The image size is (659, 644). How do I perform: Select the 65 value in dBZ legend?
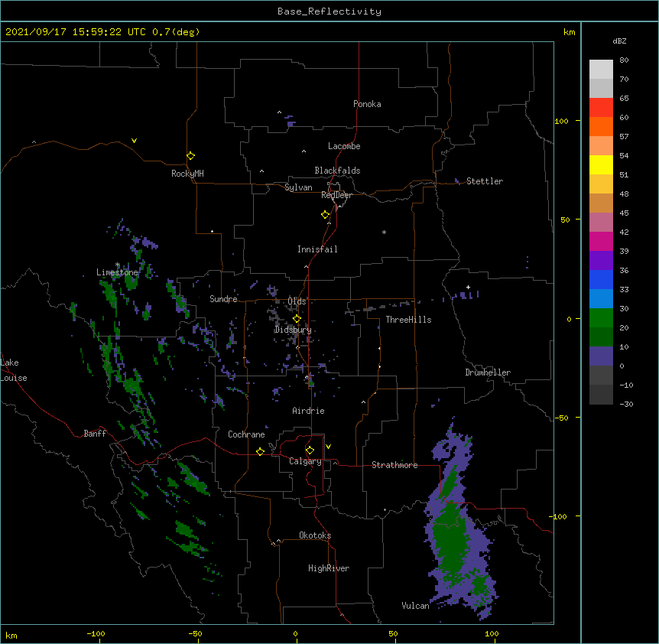click(x=624, y=98)
